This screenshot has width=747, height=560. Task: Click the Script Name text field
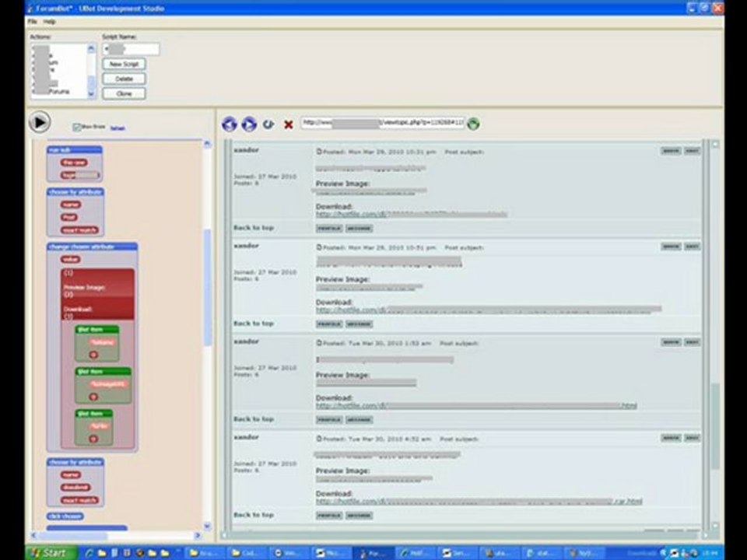coord(131,49)
